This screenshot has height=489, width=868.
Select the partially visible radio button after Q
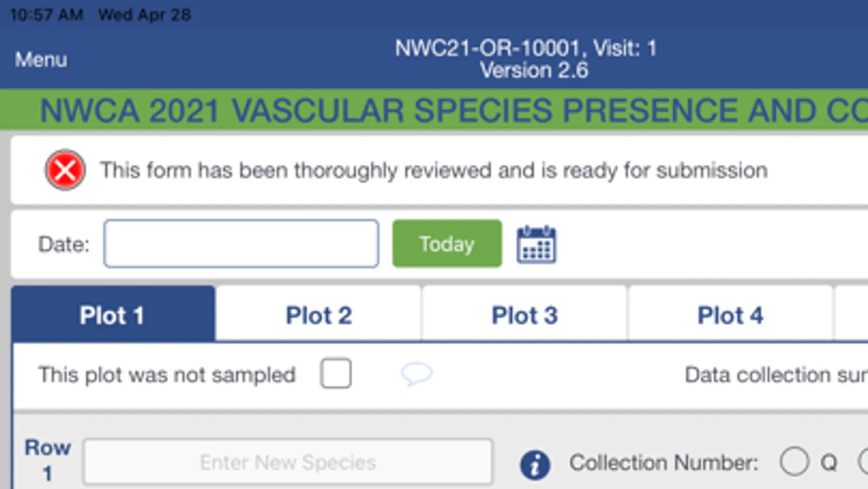(863, 462)
